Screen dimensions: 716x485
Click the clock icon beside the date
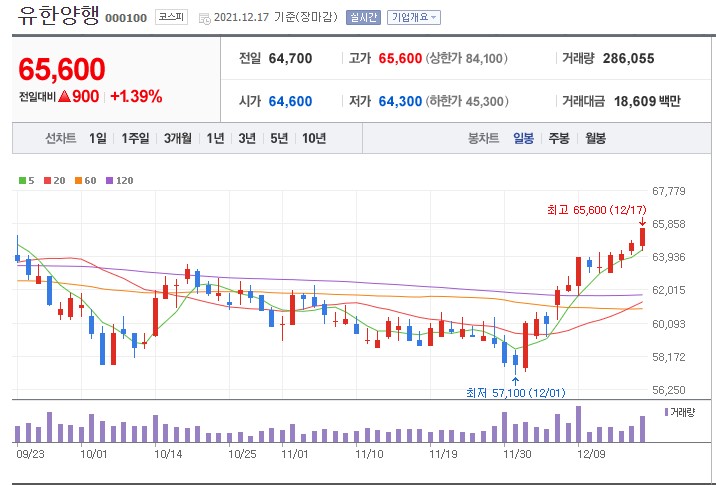click(205, 18)
